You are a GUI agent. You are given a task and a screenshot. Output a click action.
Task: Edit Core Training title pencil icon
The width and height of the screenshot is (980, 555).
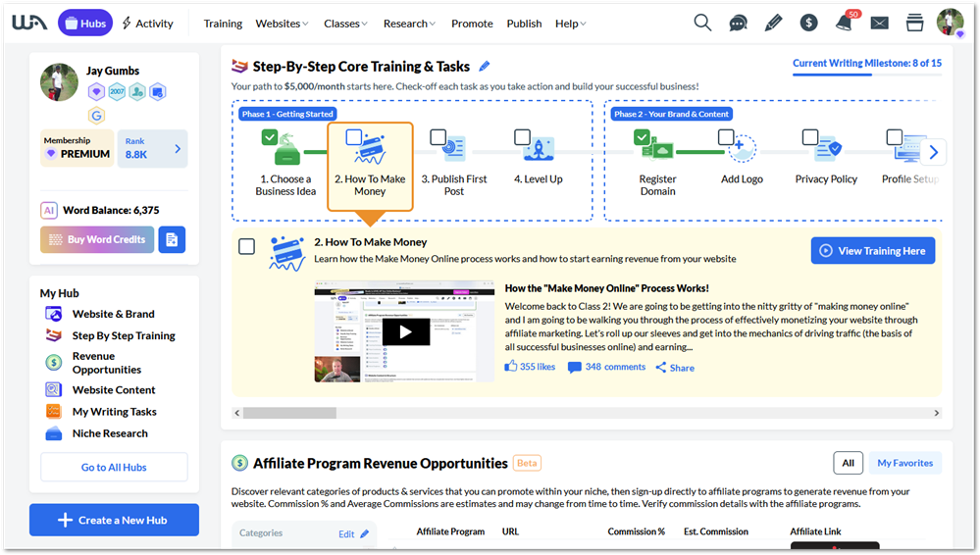[485, 67]
